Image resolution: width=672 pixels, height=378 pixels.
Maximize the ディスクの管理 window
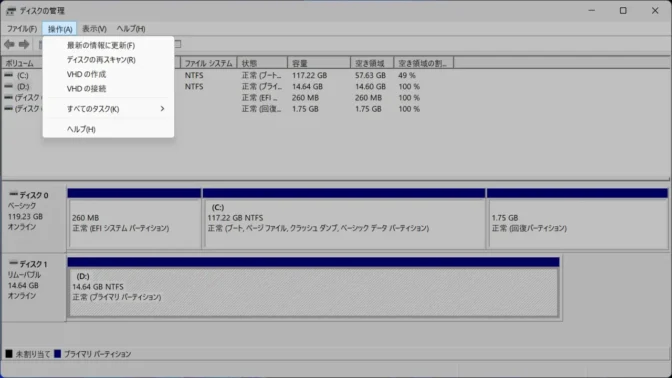(623, 11)
